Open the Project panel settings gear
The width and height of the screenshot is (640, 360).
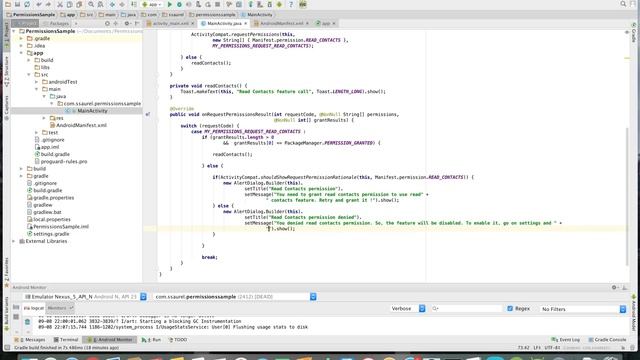coord(127,23)
